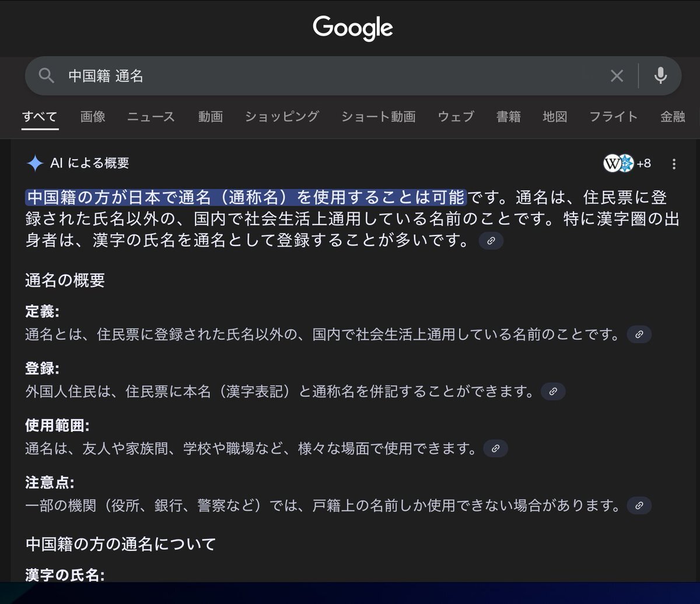Click the heading 通名の概要

click(x=65, y=280)
